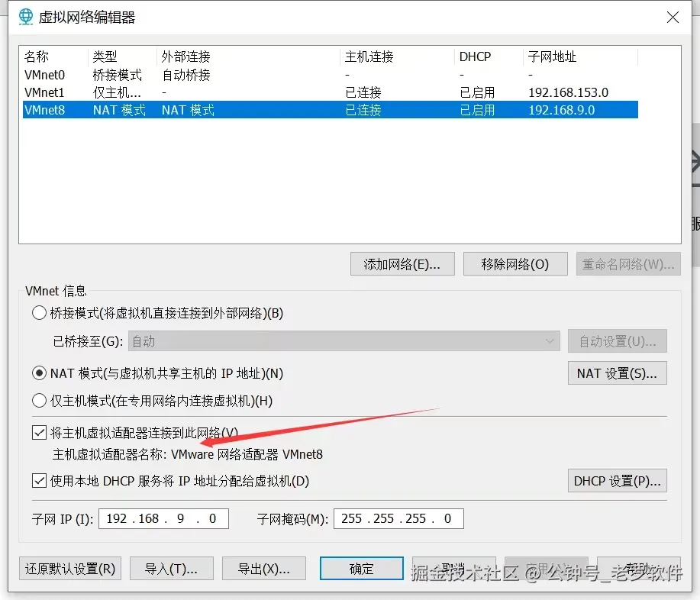Click the 帮助 button

click(x=639, y=568)
